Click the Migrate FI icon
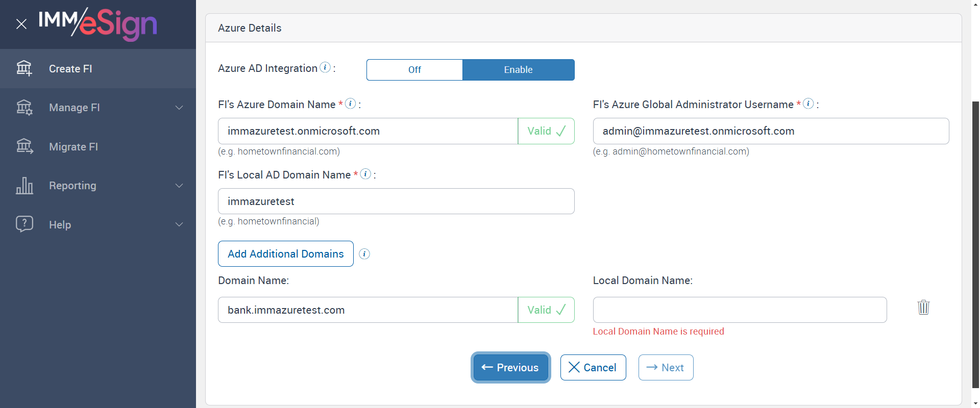The width and height of the screenshot is (980, 408). tap(24, 146)
